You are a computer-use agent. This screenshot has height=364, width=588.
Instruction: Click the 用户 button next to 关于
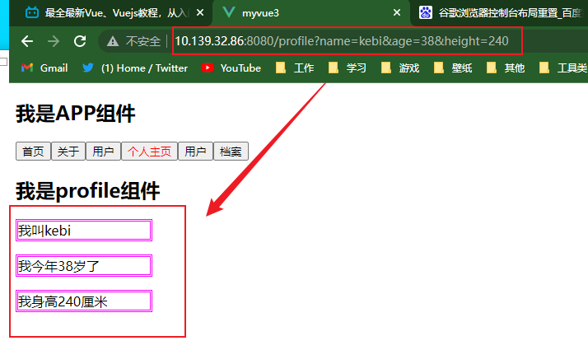tap(103, 152)
